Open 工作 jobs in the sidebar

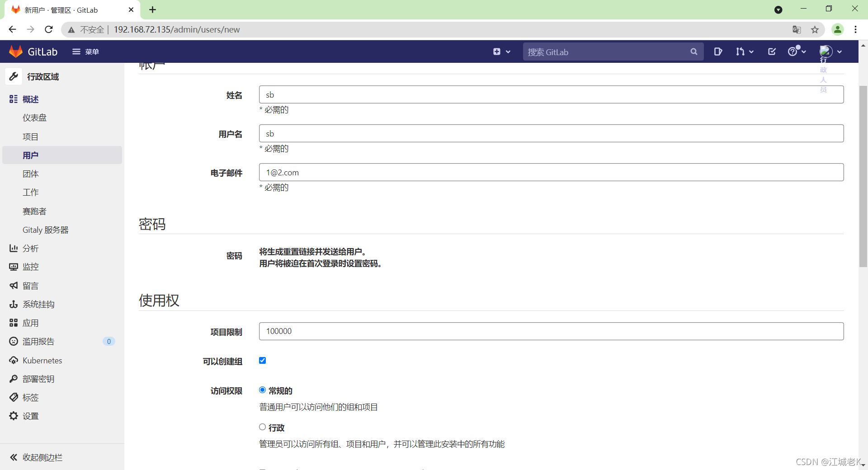(x=30, y=193)
